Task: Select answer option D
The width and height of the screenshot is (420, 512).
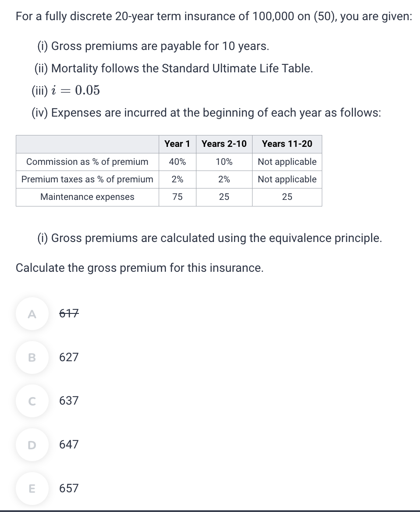Action: 31,445
